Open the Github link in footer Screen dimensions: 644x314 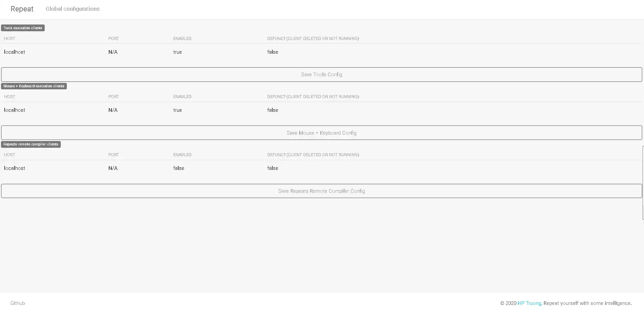(17, 303)
